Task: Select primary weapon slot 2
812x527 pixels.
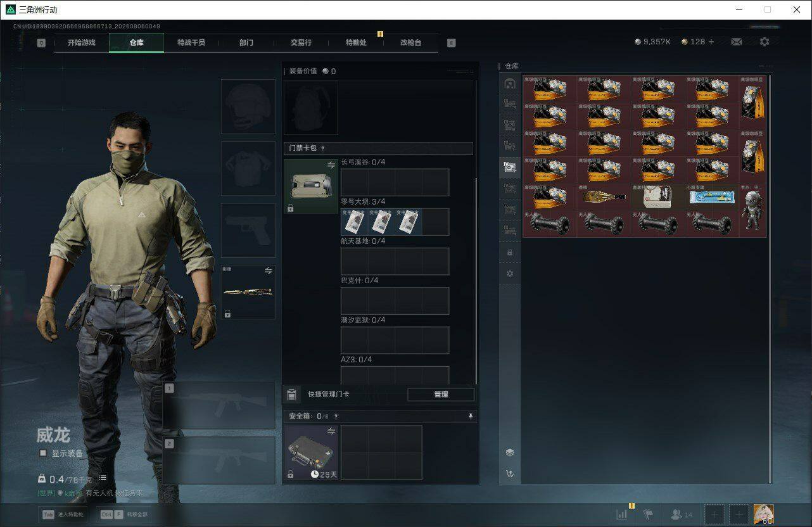Action: [219, 460]
